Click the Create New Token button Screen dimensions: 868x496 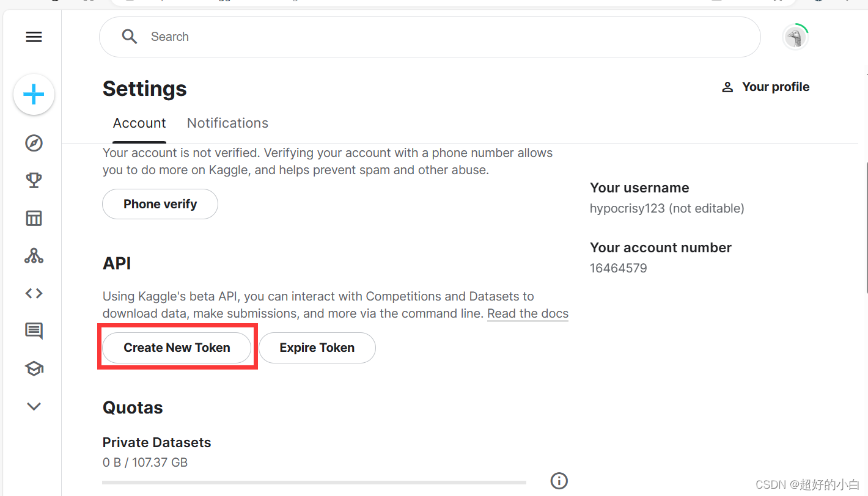coord(177,348)
